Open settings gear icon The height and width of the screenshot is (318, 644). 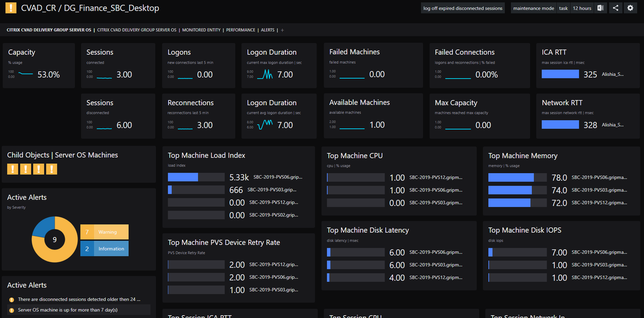pos(631,8)
